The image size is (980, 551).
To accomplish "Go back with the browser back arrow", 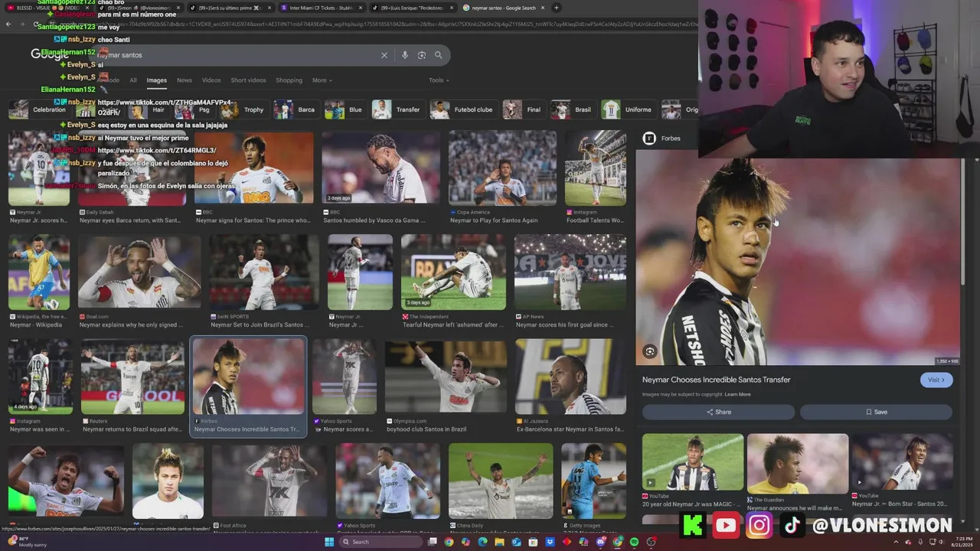I will pyautogui.click(x=8, y=24).
